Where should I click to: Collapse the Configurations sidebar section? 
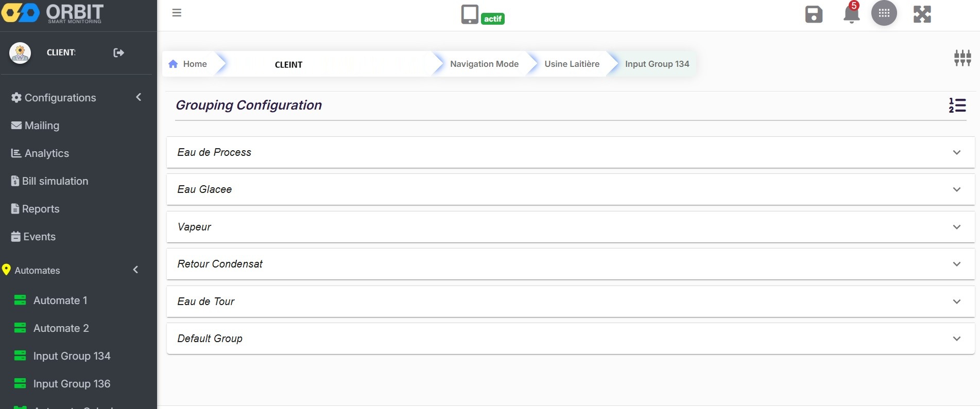pos(139,97)
